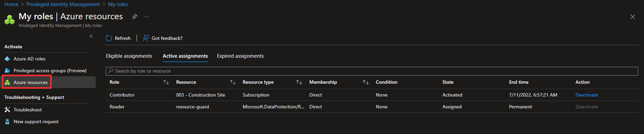Screen dimensions: 644x134
Task: Click the Resource type column header
Action: coord(258,82)
